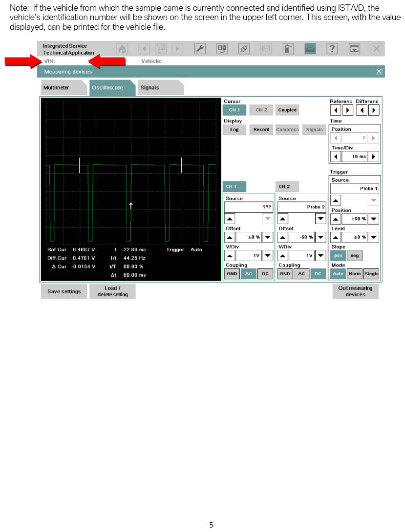Select Cursor CH 1 toggle
The image size is (405, 532).
(234, 110)
